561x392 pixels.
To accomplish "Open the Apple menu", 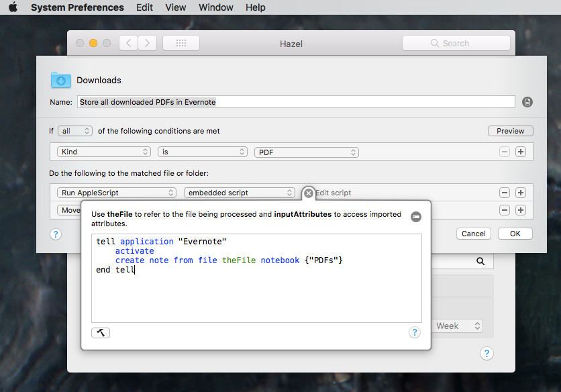I will [x=13, y=7].
